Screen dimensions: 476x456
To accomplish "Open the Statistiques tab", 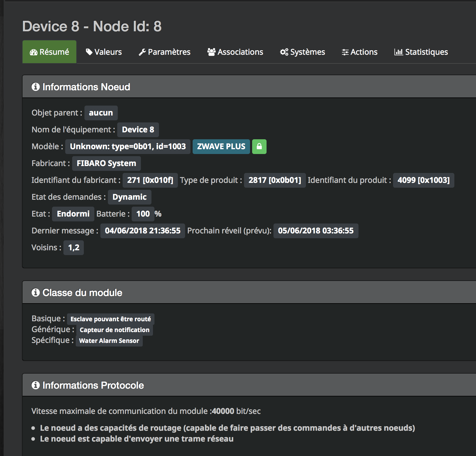I will coord(421,52).
